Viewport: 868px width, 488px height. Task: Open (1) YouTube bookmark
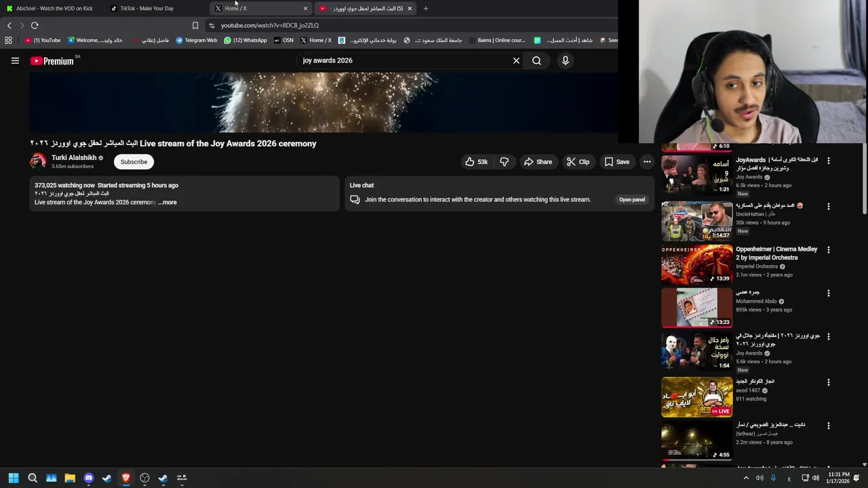(43, 40)
